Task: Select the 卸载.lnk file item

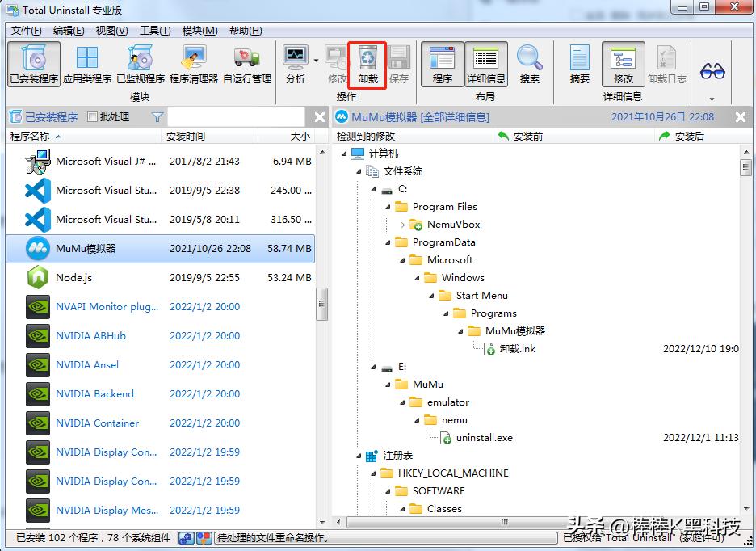Action: point(510,349)
